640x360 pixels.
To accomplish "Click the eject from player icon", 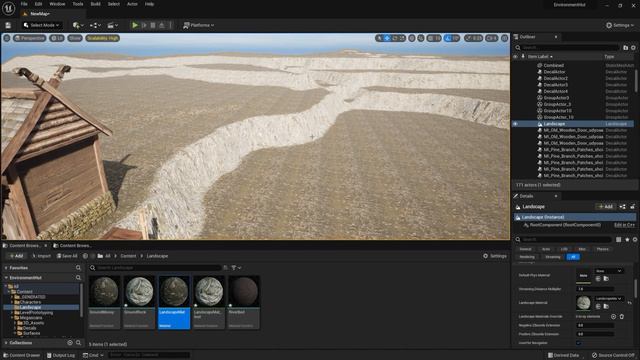I will click(162, 25).
